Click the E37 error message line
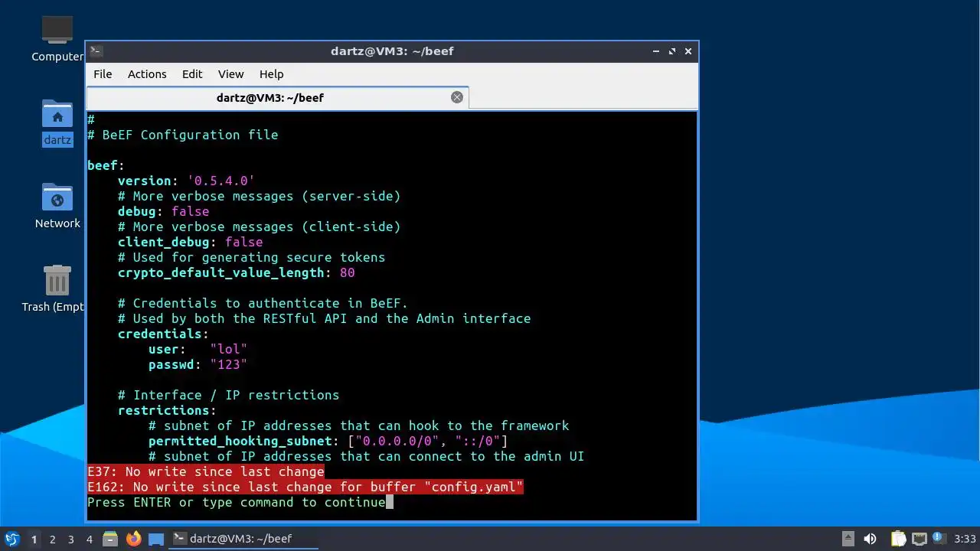Screen dimensions: 980x551 pos(206,471)
